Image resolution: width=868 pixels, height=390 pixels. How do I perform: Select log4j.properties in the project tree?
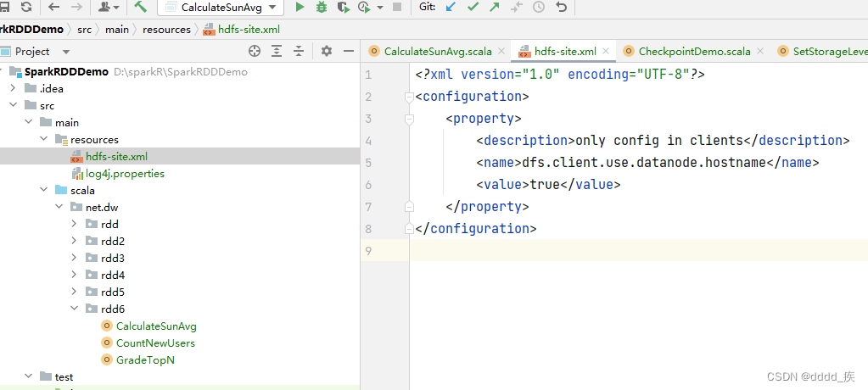[x=125, y=174]
